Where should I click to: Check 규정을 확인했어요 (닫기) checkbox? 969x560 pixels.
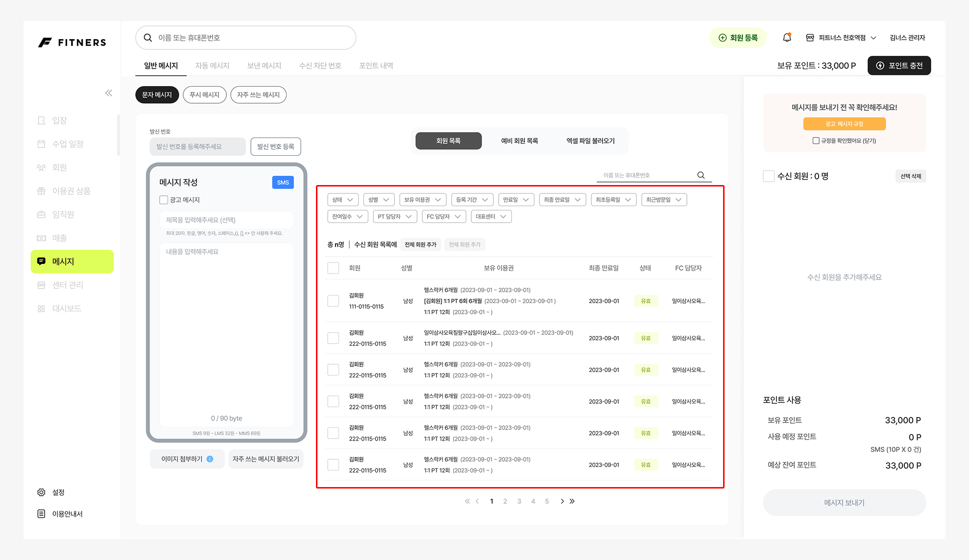pos(816,140)
